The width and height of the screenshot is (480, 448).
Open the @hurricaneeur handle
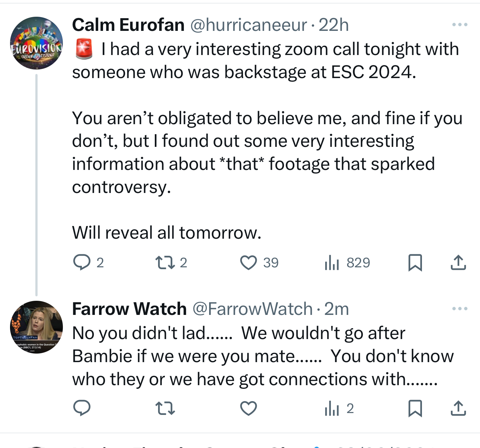point(249,25)
